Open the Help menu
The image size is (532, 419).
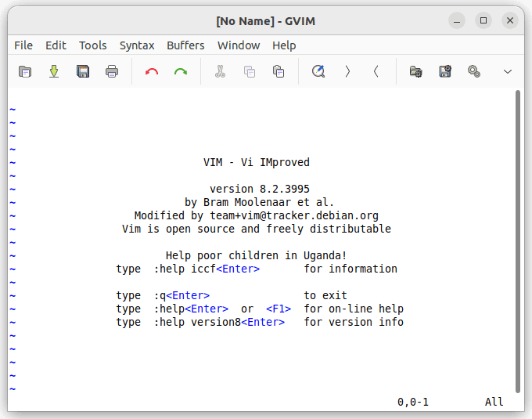click(x=284, y=45)
